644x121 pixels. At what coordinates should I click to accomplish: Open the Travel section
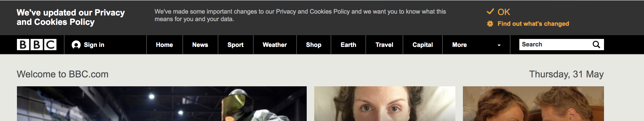[384, 45]
